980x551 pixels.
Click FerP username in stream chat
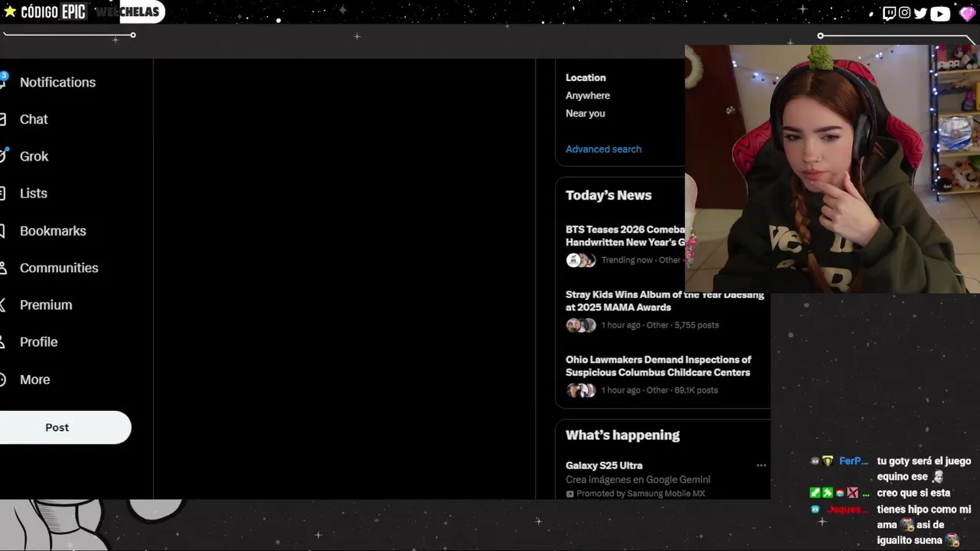tap(854, 461)
